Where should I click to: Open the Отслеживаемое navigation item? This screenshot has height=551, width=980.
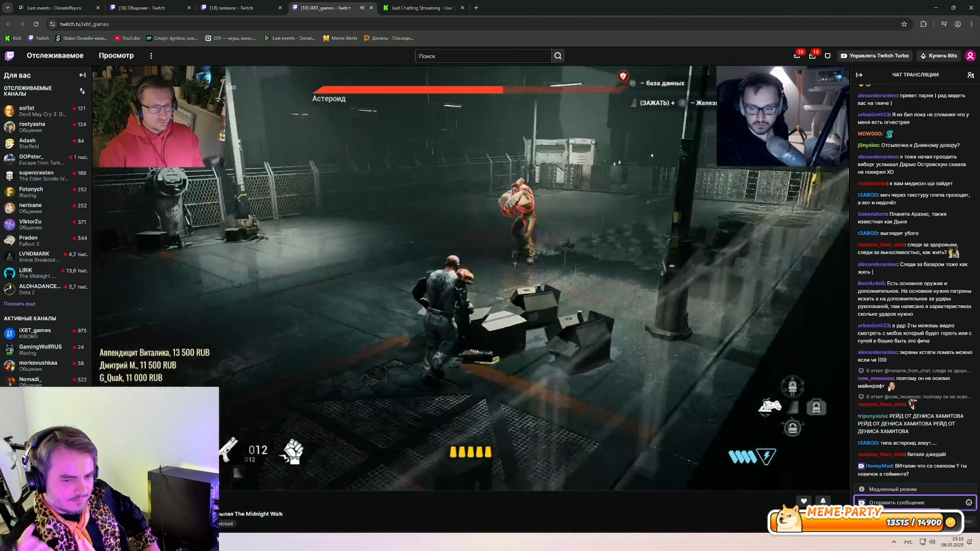[x=55, y=56]
